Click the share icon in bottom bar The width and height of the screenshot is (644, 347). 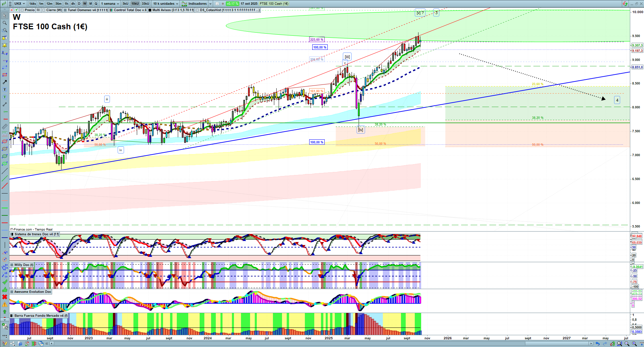pos(13,344)
